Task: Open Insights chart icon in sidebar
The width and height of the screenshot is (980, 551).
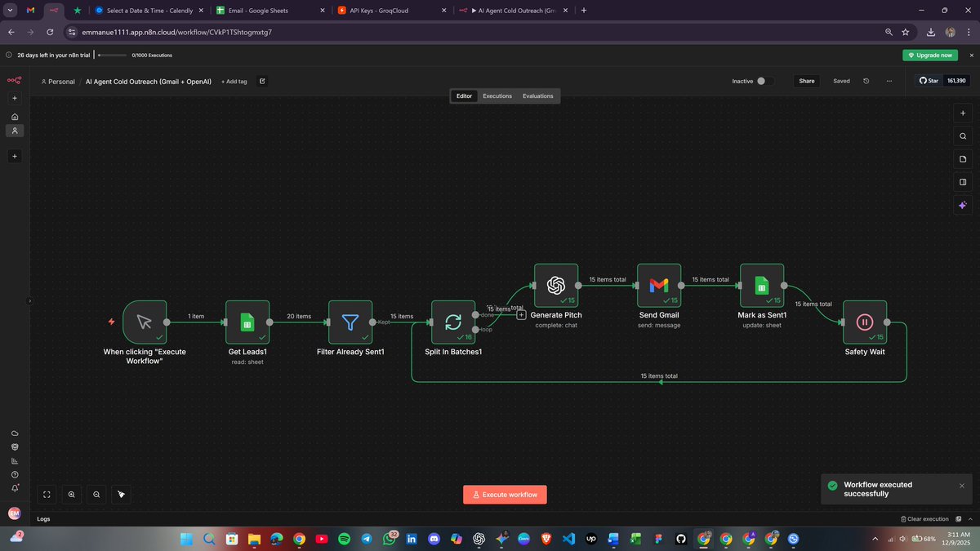Action: click(x=15, y=460)
